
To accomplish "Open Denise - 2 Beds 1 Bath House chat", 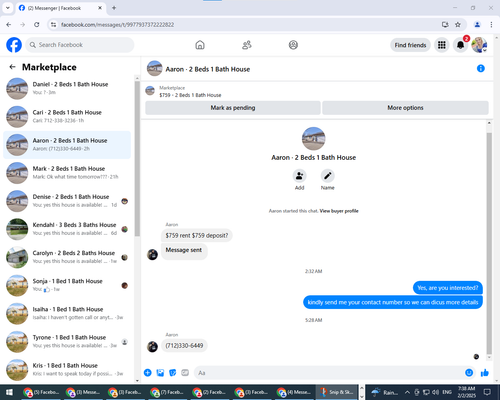I will pos(67,201).
